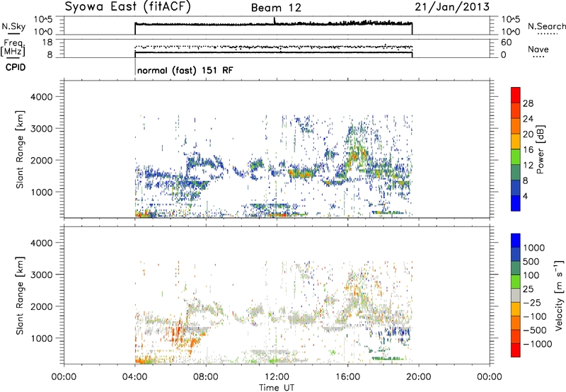This screenshot has width=566, height=392.
Task: Click the '16:00' time axis label
Action: 347,377
